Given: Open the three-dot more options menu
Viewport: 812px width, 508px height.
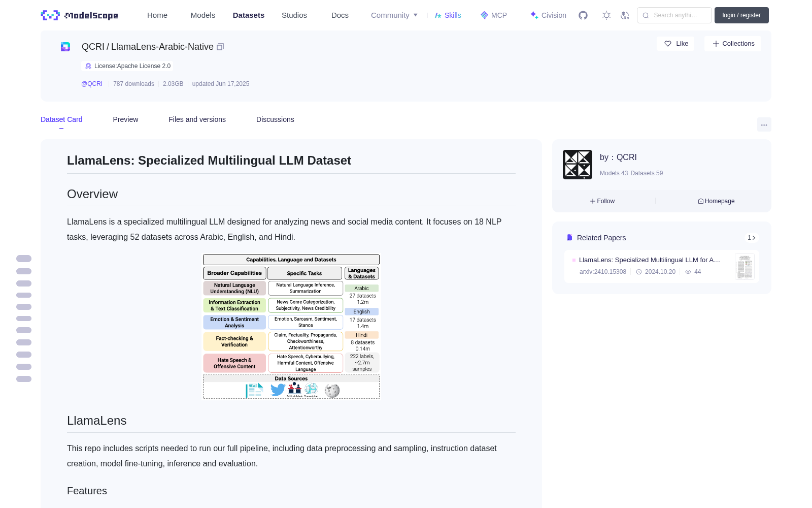Looking at the screenshot, I should [764, 124].
